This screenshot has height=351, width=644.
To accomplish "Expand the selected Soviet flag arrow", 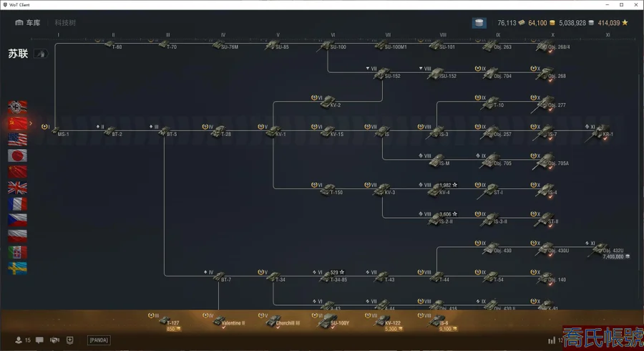I will [31, 123].
